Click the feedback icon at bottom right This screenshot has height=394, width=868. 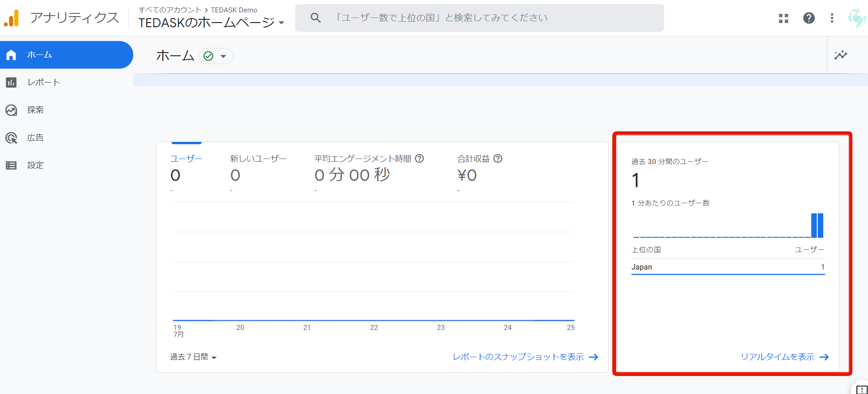(861, 389)
